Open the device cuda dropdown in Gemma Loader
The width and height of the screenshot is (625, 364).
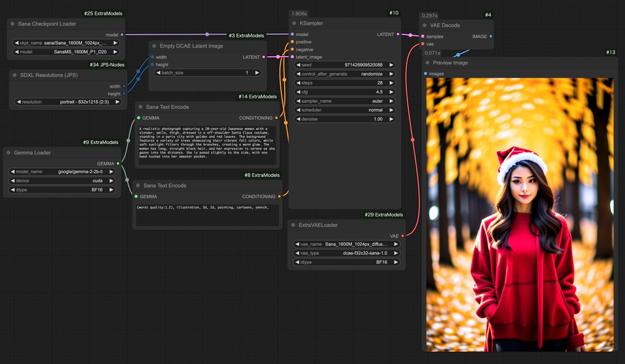(62, 181)
